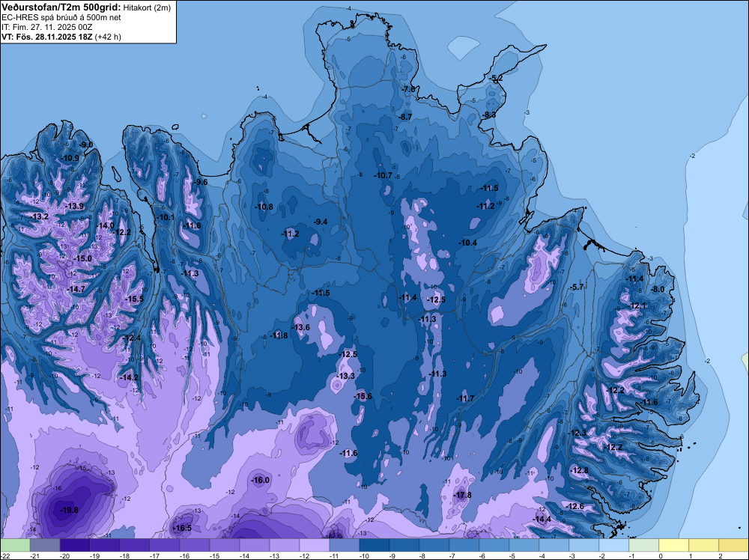
Task: Click the -9.0 temperature label
Action: click(x=86, y=144)
